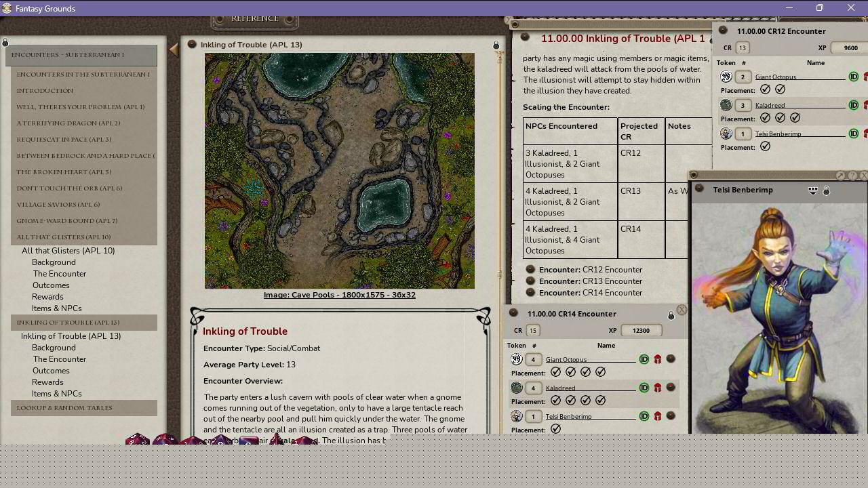Select WELL, THERE'S YOUR PROBLEM (APL 1) entry

point(84,106)
